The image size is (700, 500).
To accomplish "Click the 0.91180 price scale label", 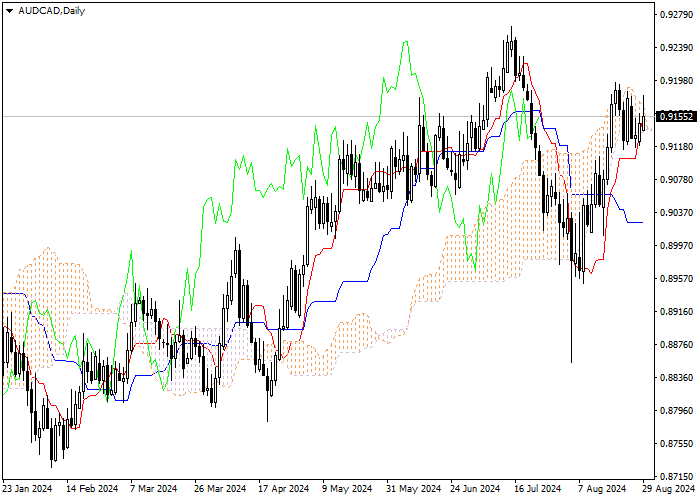I will pyautogui.click(x=677, y=146).
